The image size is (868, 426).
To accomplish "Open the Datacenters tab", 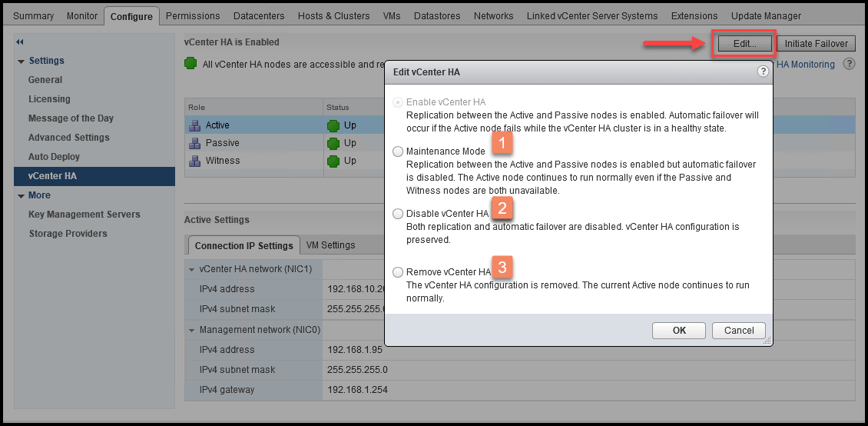I will (259, 15).
